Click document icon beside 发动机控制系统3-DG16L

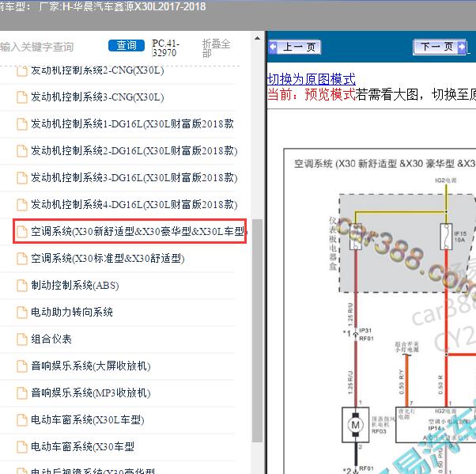pyautogui.click(x=22, y=178)
